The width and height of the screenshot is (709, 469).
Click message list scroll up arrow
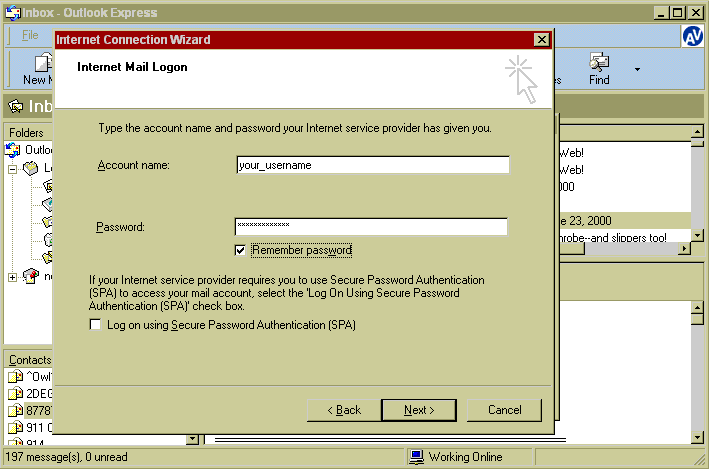tap(697, 132)
